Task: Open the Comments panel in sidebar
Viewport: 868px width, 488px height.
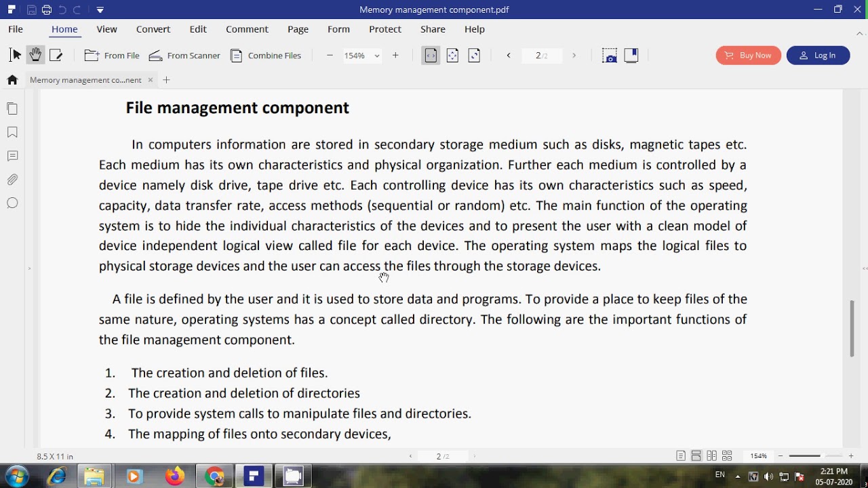Action: click(x=12, y=156)
